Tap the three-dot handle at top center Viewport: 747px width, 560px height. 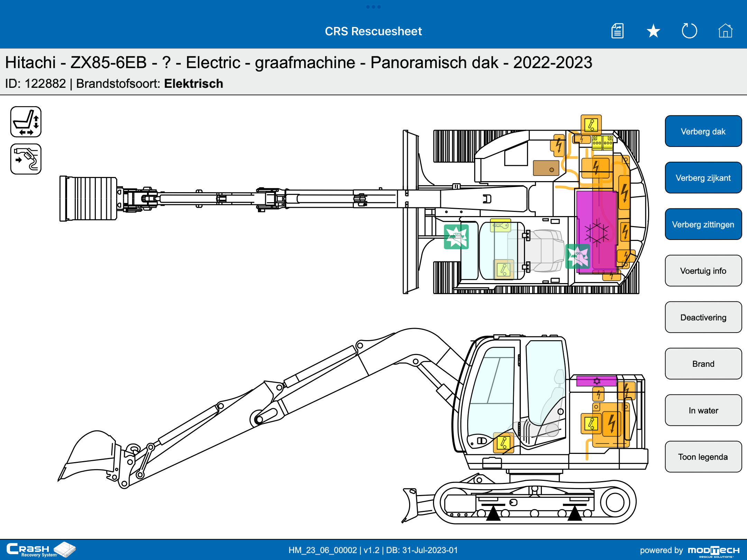click(373, 7)
